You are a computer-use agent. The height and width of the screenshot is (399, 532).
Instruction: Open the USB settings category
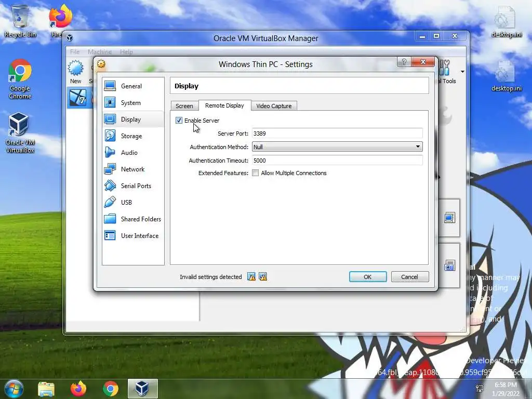pyautogui.click(x=132, y=203)
